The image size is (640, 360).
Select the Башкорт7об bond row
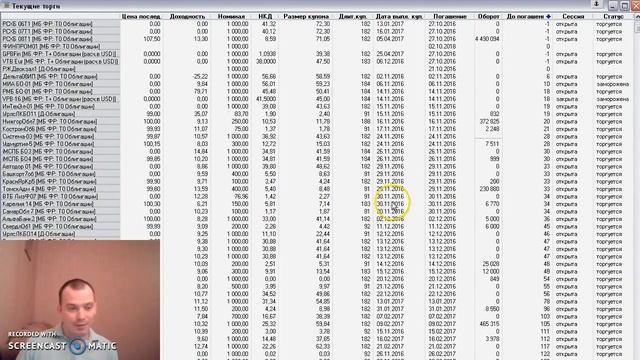[x=60, y=174]
